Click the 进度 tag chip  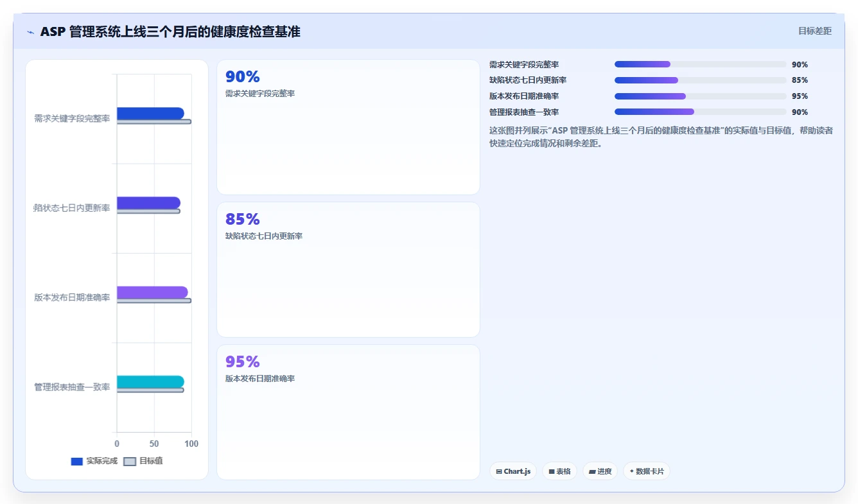tap(600, 471)
